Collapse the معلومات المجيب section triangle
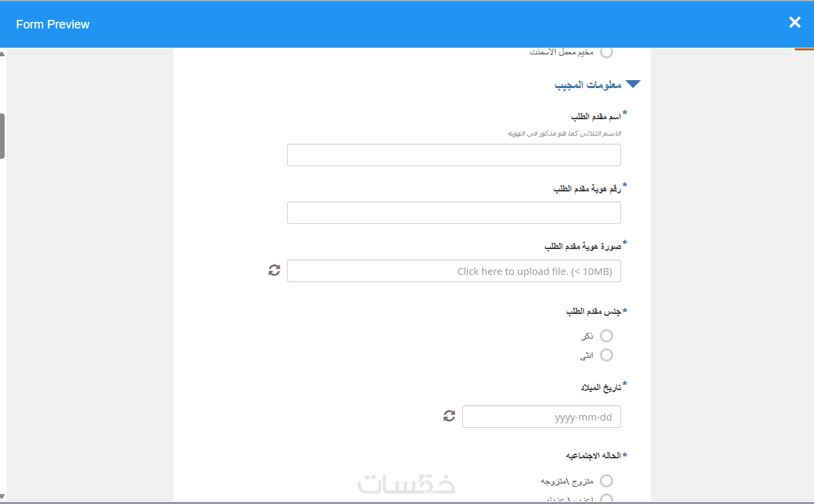Viewport: 814px width, 504px height. pyautogui.click(x=633, y=85)
